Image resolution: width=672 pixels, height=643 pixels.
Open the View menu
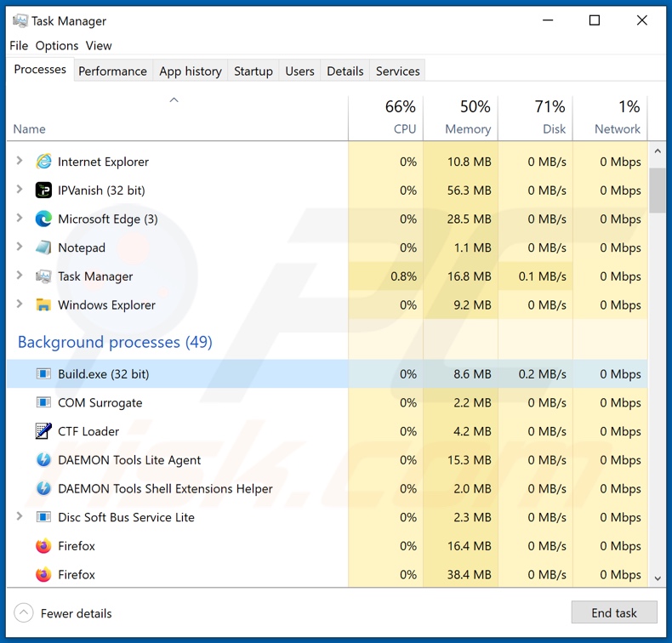point(99,45)
